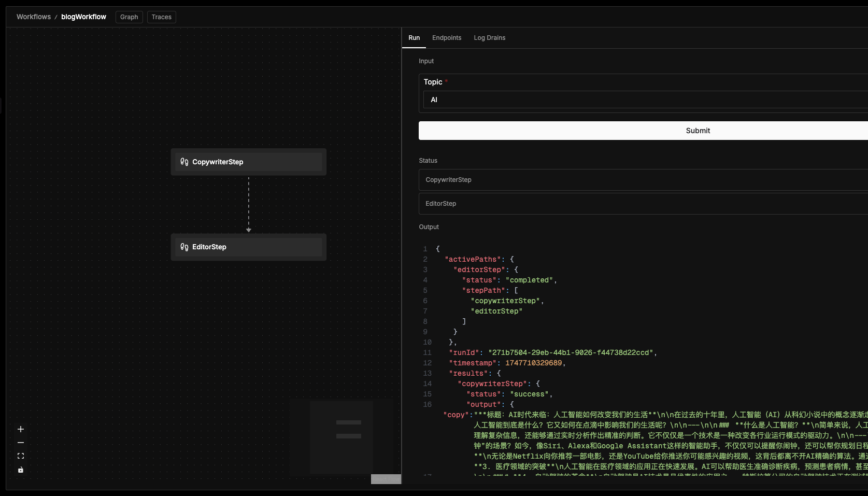This screenshot has width=868, height=496.
Task: Click "success" status value in output
Action: point(529,394)
